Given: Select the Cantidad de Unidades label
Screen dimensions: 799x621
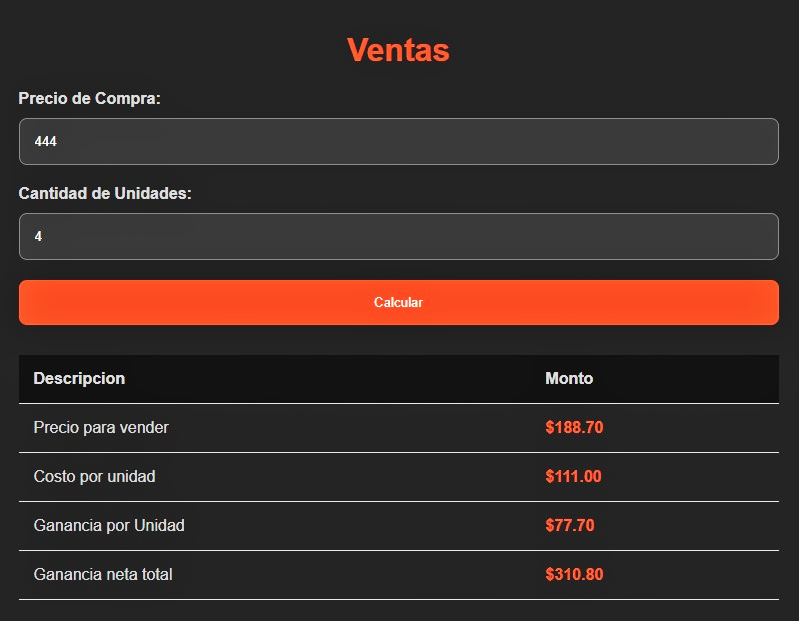Looking at the screenshot, I should pyautogui.click(x=105, y=193).
